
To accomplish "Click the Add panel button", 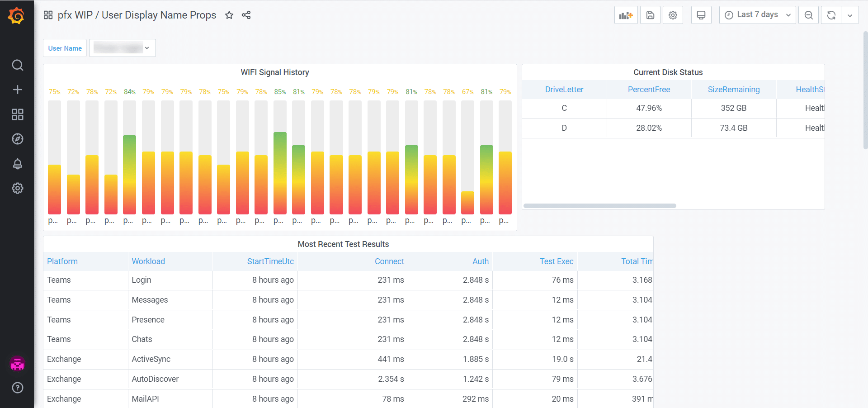I will click(x=626, y=15).
